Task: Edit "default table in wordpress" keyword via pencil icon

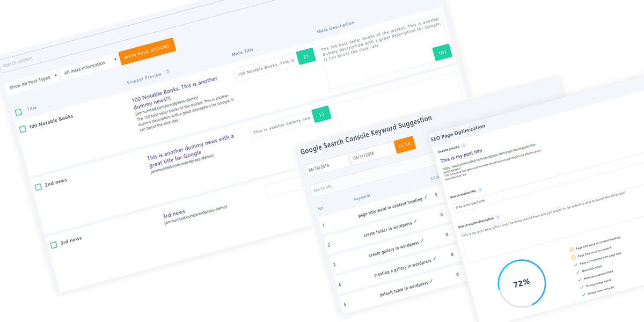Action: point(431,281)
